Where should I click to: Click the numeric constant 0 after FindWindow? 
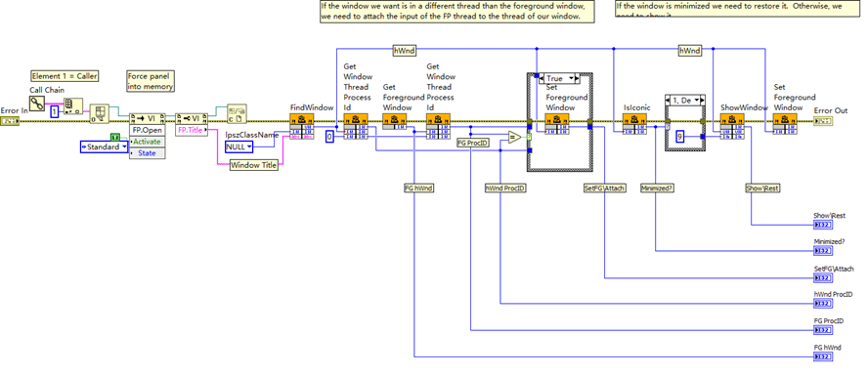pyautogui.click(x=329, y=136)
